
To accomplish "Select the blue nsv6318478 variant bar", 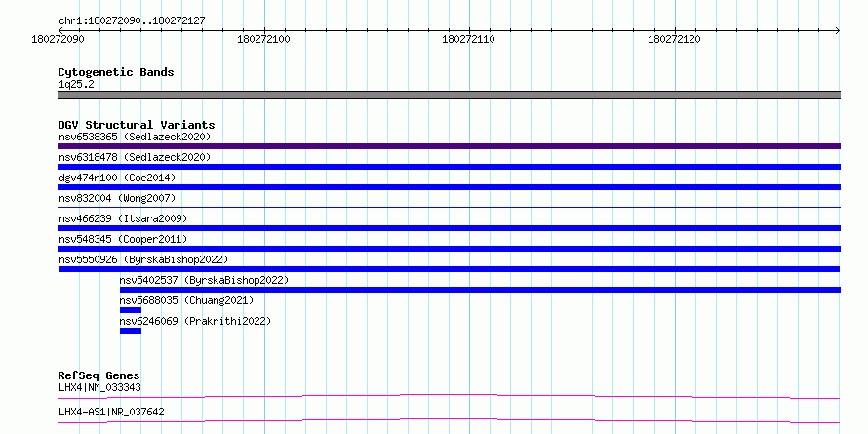I will click(450, 167).
